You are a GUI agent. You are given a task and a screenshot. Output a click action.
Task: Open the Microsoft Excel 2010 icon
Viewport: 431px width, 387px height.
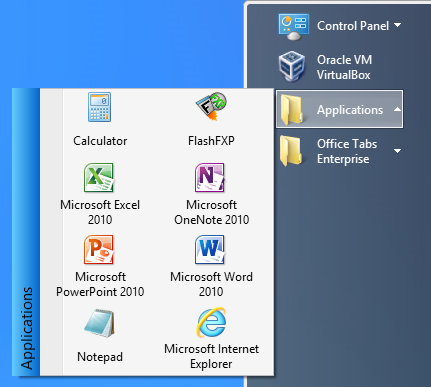(99, 178)
